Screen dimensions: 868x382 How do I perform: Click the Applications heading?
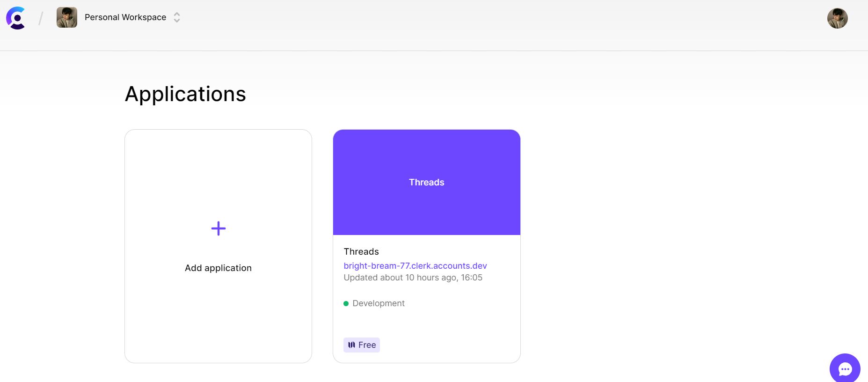185,94
